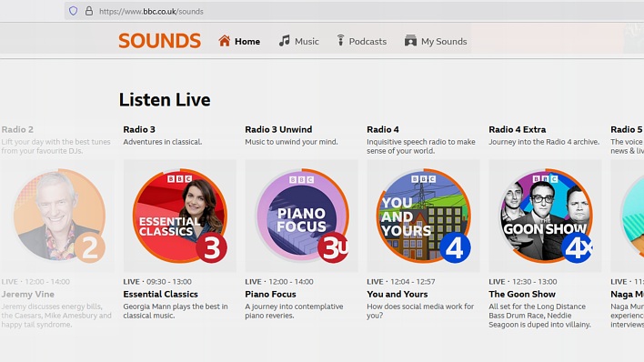Open the Essential Classics programme title
644x362 pixels.
pos(161,294)
